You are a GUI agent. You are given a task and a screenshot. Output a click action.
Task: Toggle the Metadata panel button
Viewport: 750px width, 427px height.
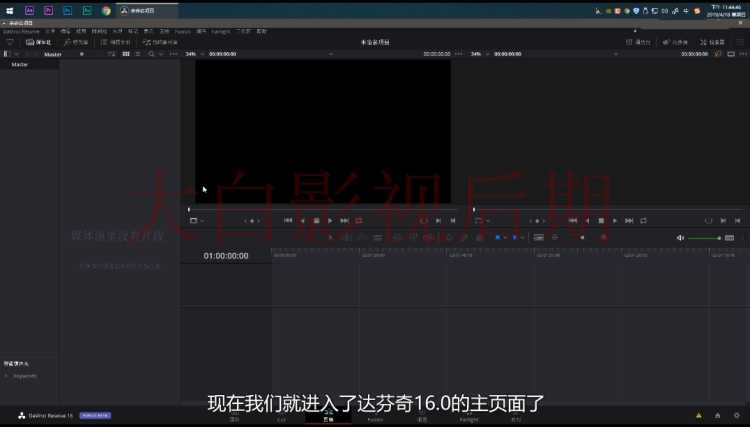point(675,43)
